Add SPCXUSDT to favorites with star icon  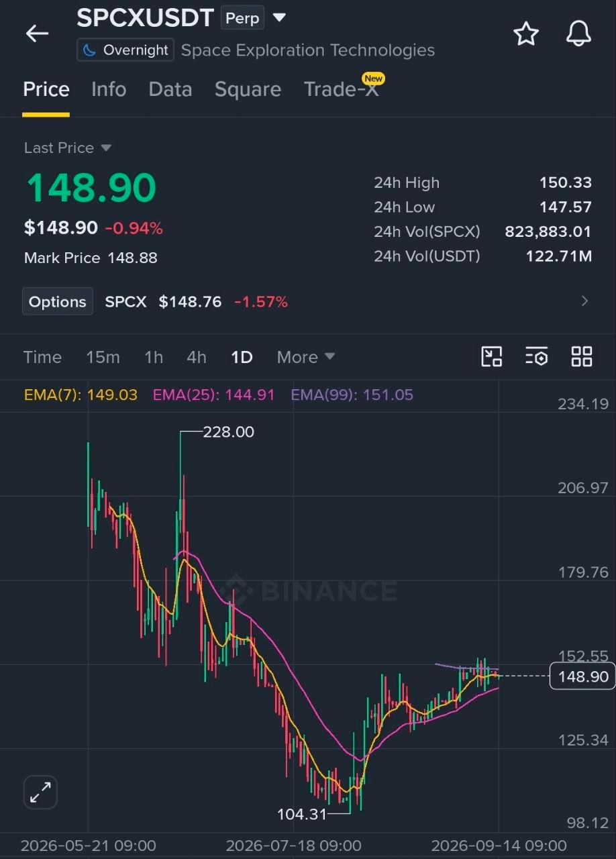point(525,34)
